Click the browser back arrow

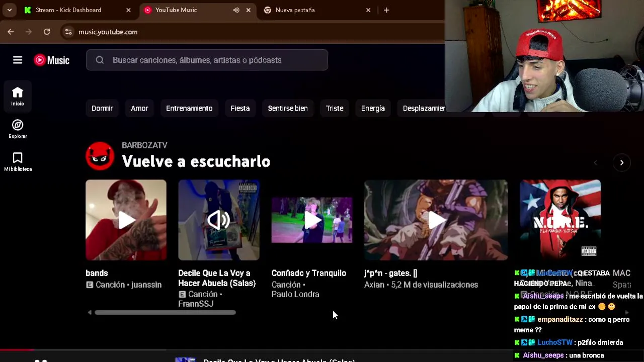[11, 32]
